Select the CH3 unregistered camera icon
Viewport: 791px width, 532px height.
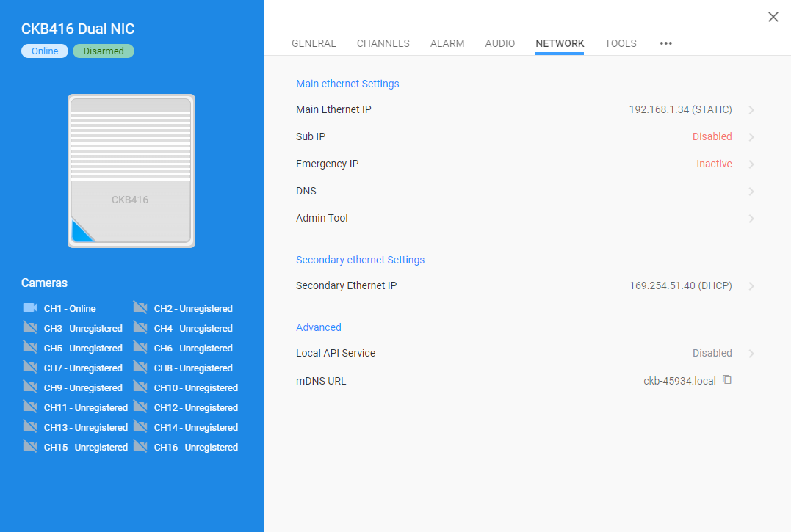click(x=30, y=327)
